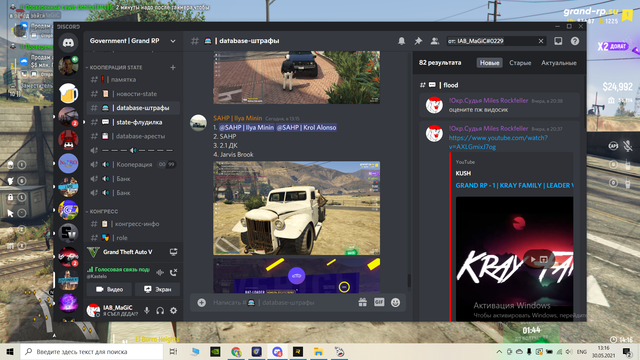The width and height of the screenshot is (640, 360).
Task: Turn on camera with Видео button
Action: coord(109,289)
